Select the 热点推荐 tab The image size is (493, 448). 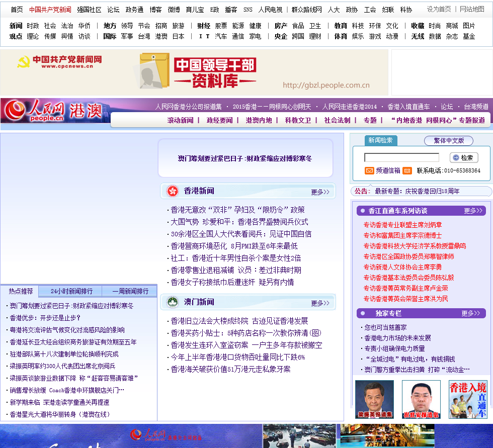[x=21, y=291]
